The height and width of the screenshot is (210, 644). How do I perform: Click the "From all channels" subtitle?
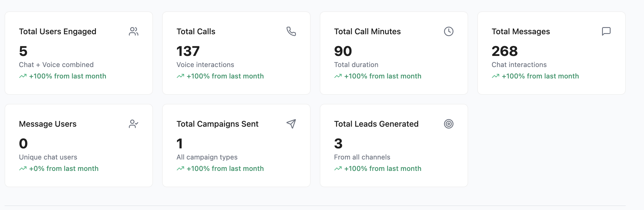(x=362, y=157)
